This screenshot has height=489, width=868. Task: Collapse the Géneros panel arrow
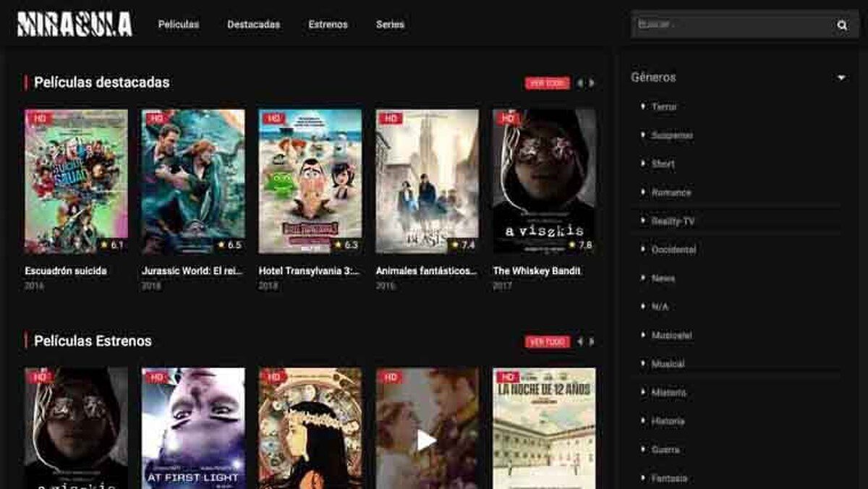pos(841,77)
